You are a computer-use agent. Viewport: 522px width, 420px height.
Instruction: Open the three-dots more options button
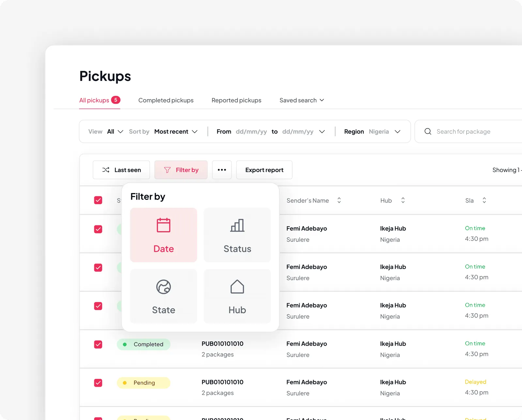pyautogui.click(x=222, y=170)
